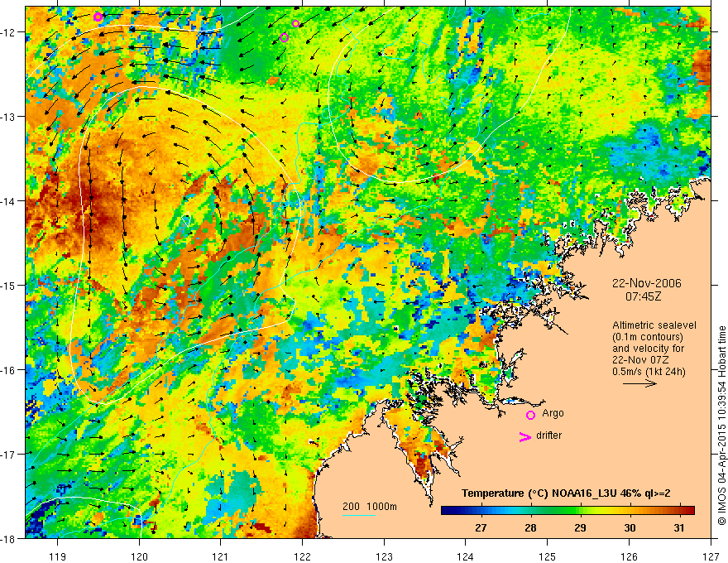Click the 'drifter' legend label
Viewport: 728px width, 563px height.
548,435
